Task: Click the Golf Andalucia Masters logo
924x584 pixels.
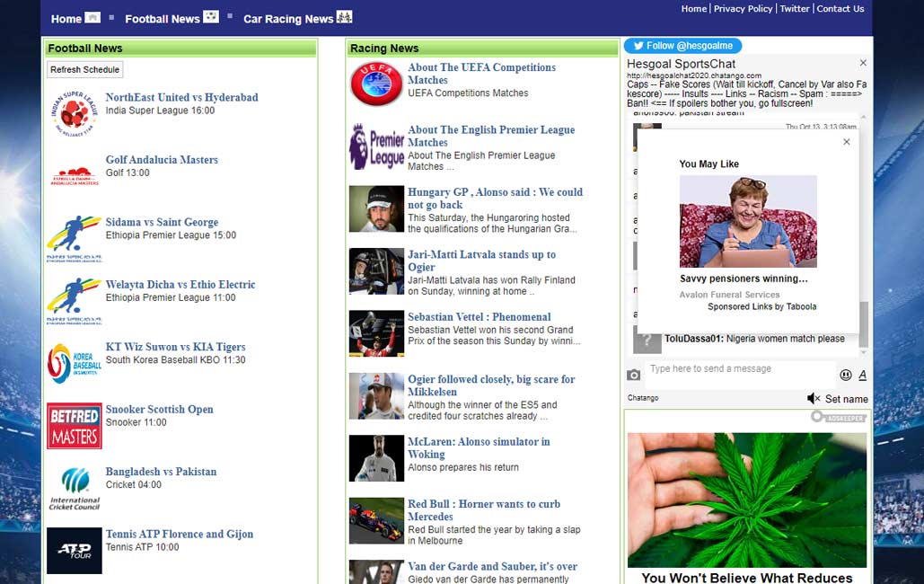Action: point(75,176)
